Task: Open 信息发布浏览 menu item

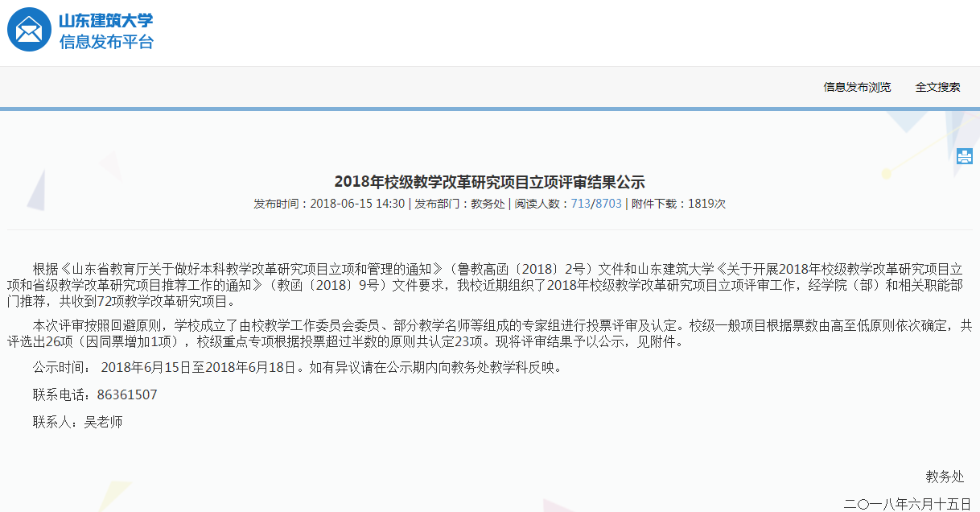Action: point(857,87)
